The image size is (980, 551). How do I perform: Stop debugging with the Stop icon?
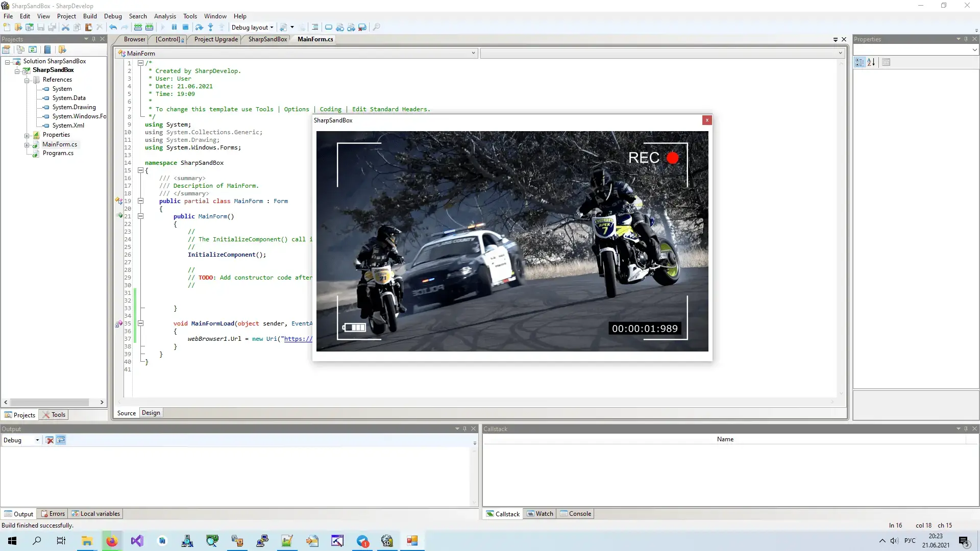coord(186,27)
